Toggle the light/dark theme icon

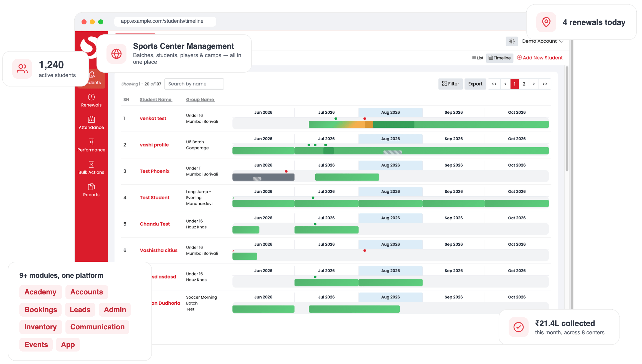click(x=512, y=41)
